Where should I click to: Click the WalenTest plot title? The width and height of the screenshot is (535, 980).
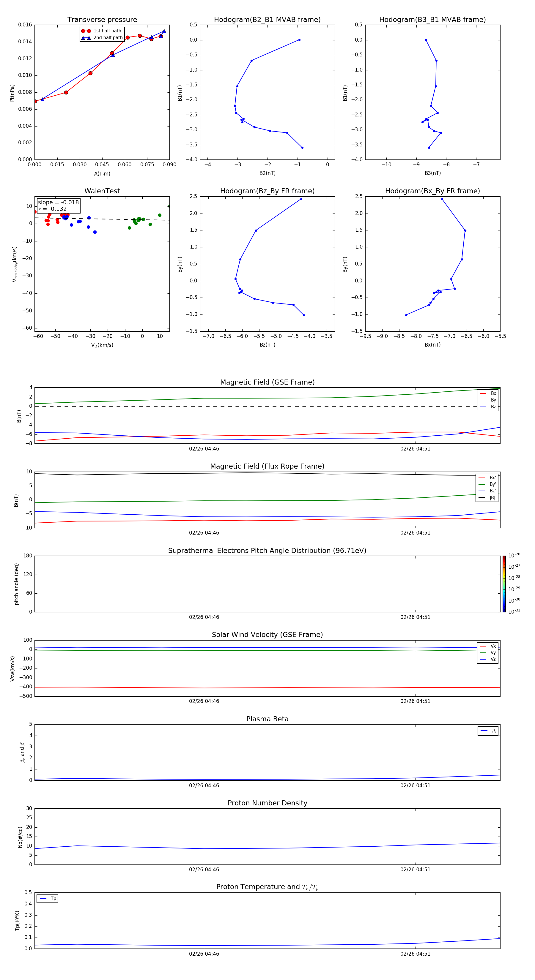pos(102,191)
